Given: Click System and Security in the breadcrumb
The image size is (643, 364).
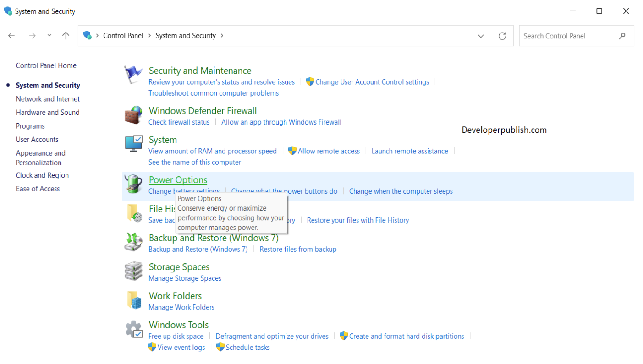Looking at the screenshot, I should pyautogui.click(x=186, y=35).
